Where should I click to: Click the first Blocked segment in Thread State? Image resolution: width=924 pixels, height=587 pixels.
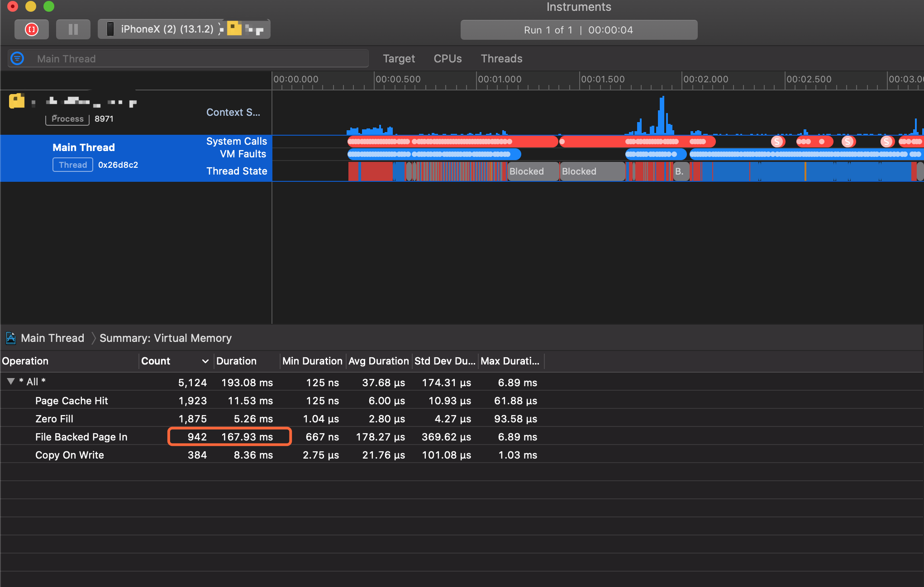point(533,171)
